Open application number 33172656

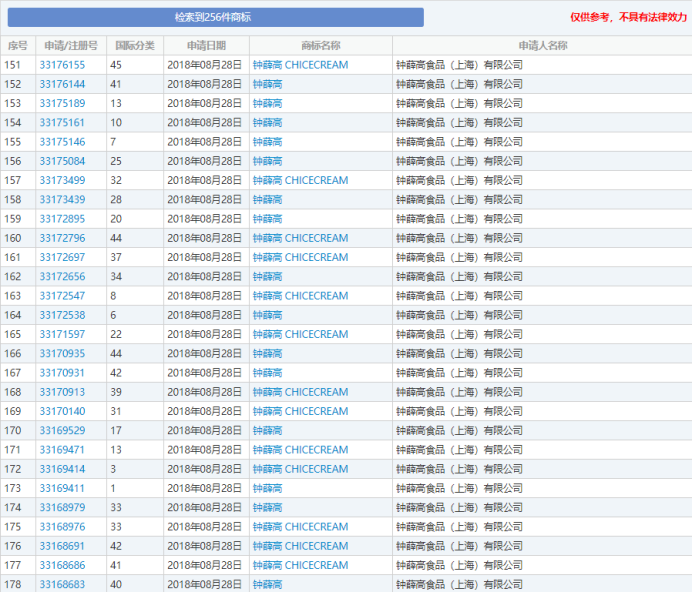coord(62,277)
